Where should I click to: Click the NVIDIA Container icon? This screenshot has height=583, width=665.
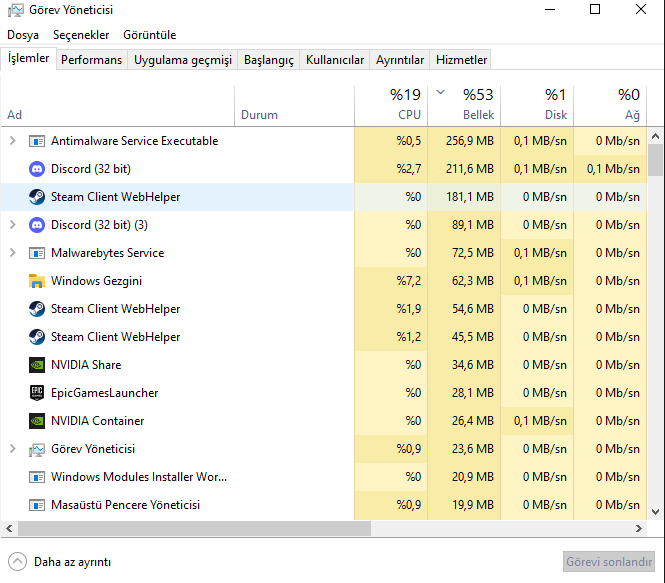point(37,421)
